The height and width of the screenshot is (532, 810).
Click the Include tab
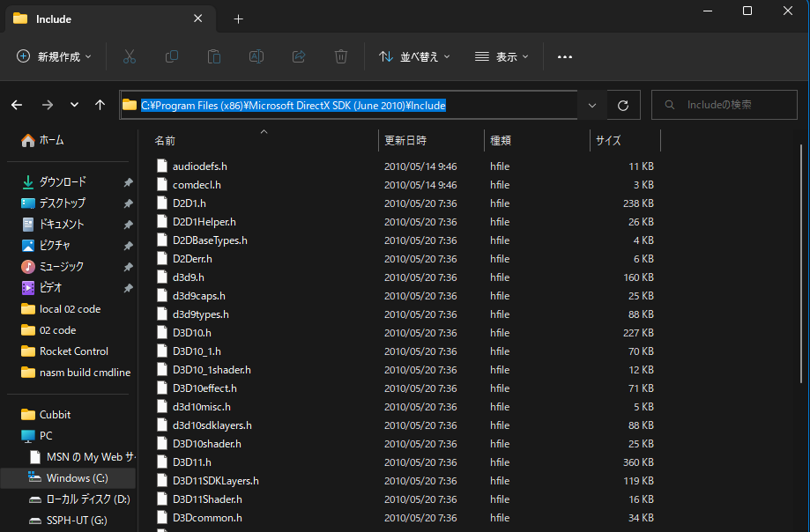[108, 19]
